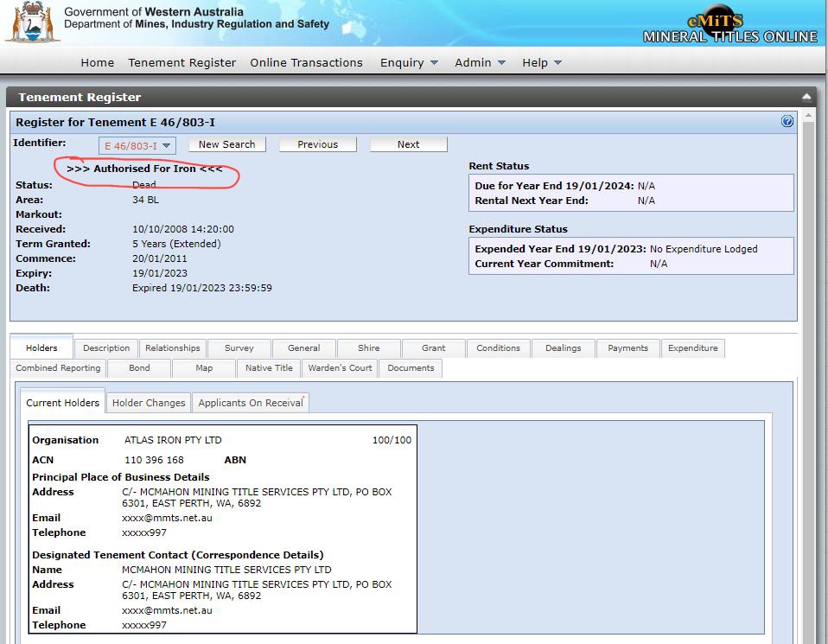Open the Conditions tab

[x=498, y=348]
